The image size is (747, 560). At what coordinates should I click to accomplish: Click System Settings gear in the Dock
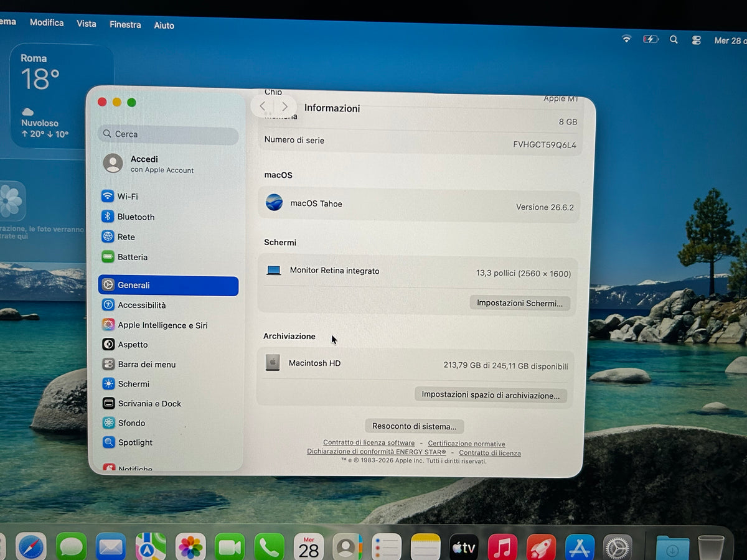click(618, 547)
